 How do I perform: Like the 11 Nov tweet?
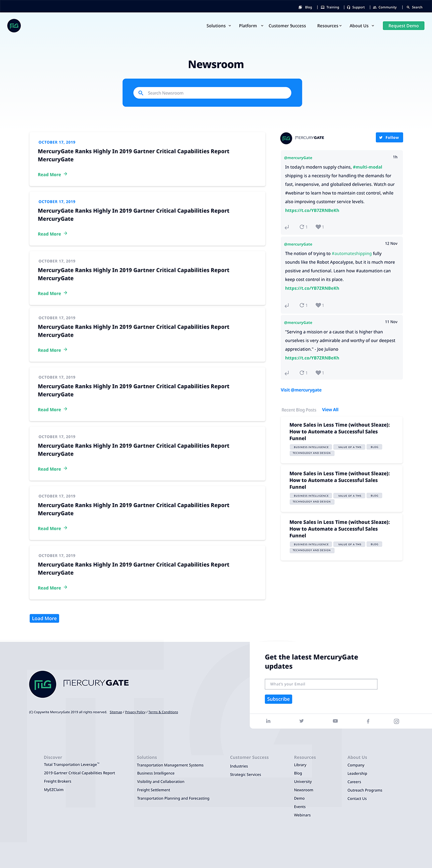click(x=318, y=373)
